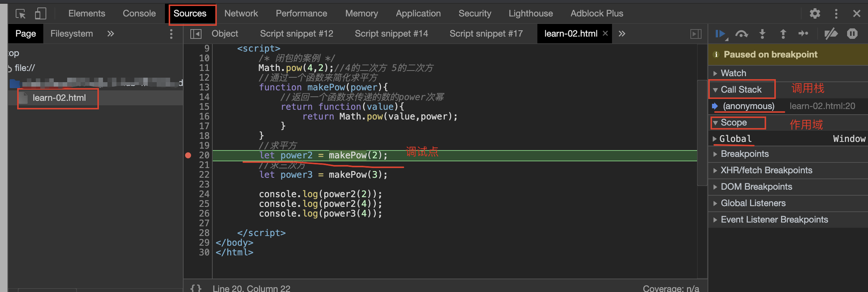The image size is (868, 292).
Task: Open the Adblock Plus tab
Action: coord(597,13)
